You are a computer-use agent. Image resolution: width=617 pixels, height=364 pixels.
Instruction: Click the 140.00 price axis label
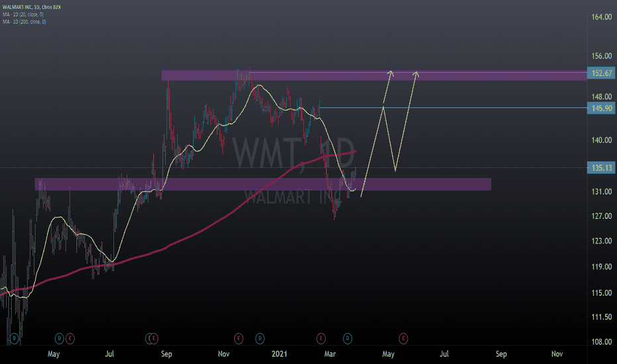pos(602,140)
